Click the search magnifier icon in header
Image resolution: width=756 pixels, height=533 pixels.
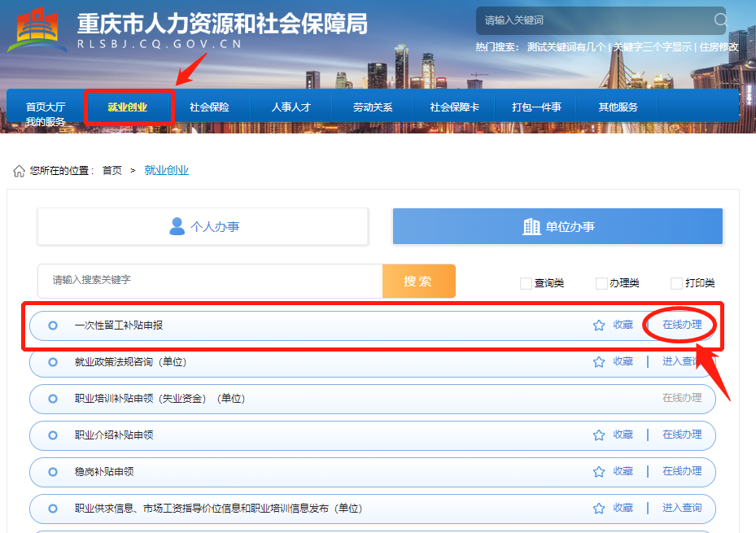click(x=720, y=20)
